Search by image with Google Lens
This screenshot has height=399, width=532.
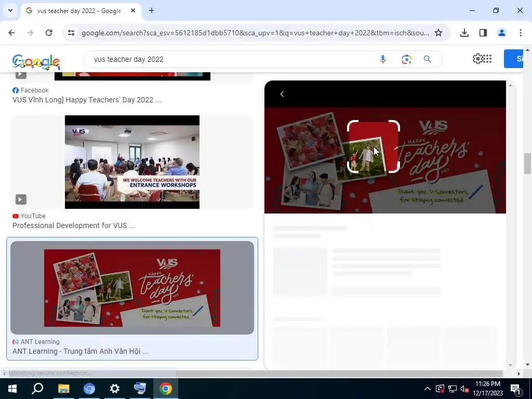pos(406,59)
